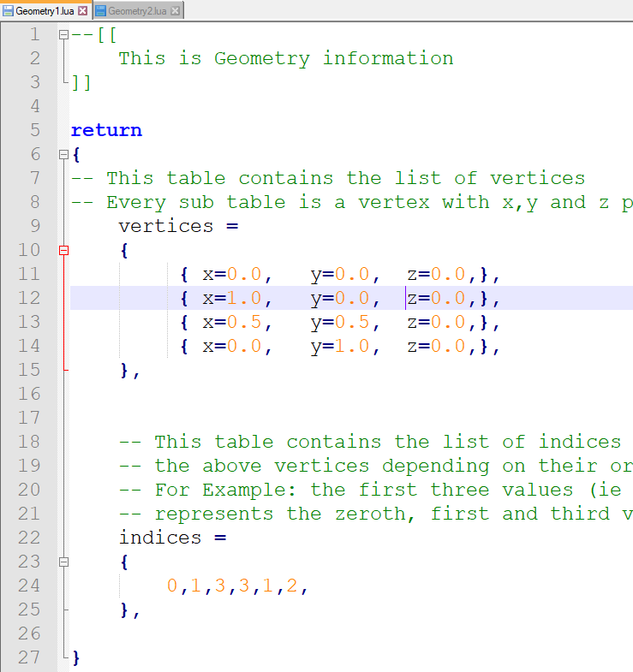Switch to the Geometry1.lua tab
633x672 pixels.
(45, 11)
